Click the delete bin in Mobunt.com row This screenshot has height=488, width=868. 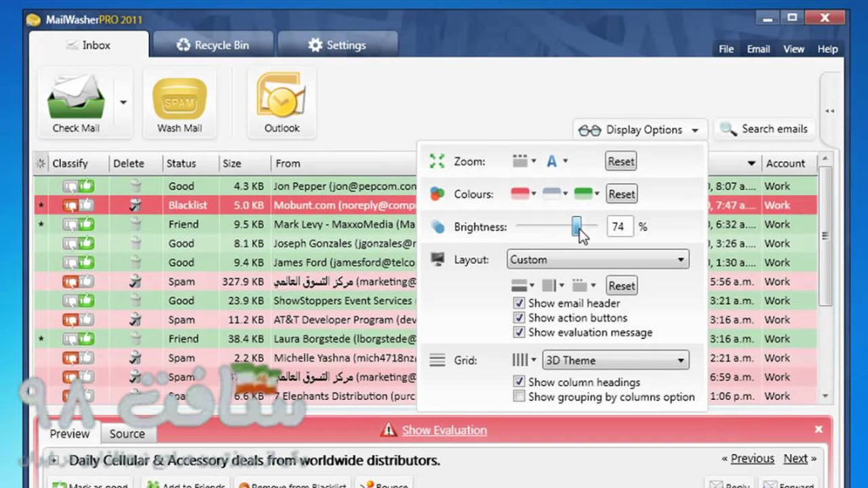[136, 205]
